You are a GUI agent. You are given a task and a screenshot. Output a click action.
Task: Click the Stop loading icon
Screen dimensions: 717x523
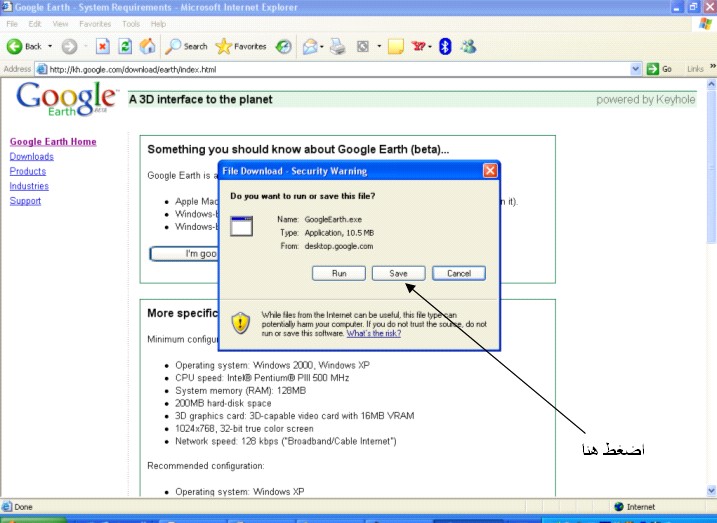point(102,46)
